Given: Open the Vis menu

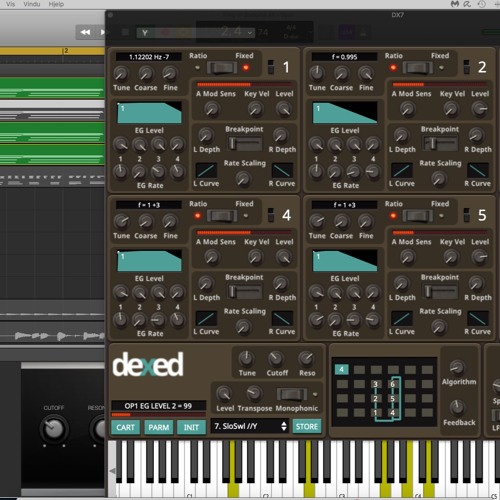Looking at the screenshot, I should pos(10,4).
